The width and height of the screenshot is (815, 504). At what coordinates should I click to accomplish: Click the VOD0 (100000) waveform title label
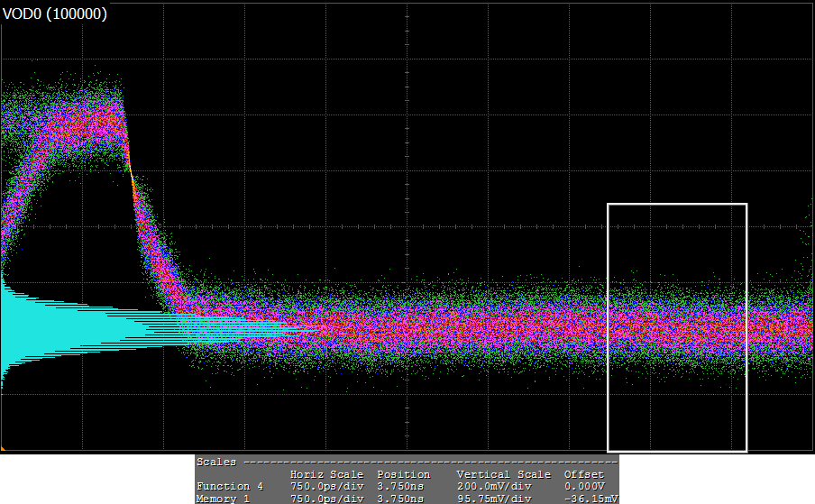(x=56, y=14)
